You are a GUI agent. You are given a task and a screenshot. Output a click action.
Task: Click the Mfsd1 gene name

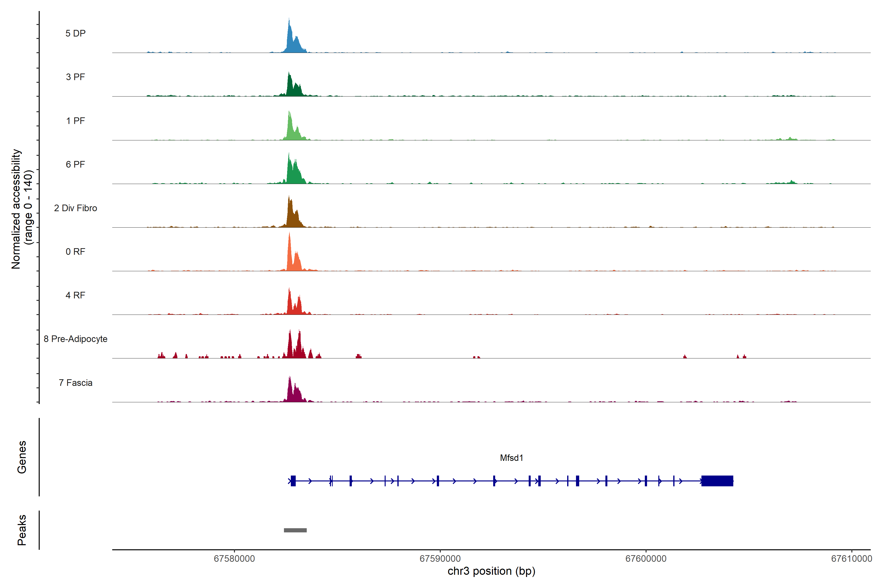point(511,458)
